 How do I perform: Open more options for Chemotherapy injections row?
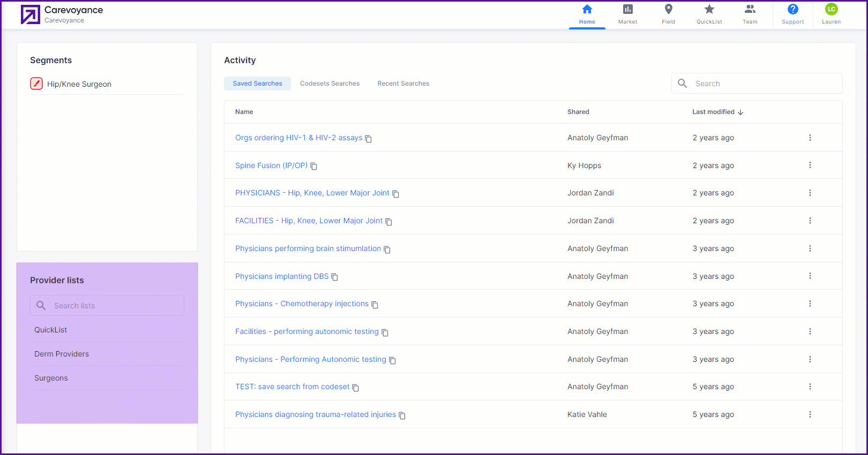[x=810, y=304]
